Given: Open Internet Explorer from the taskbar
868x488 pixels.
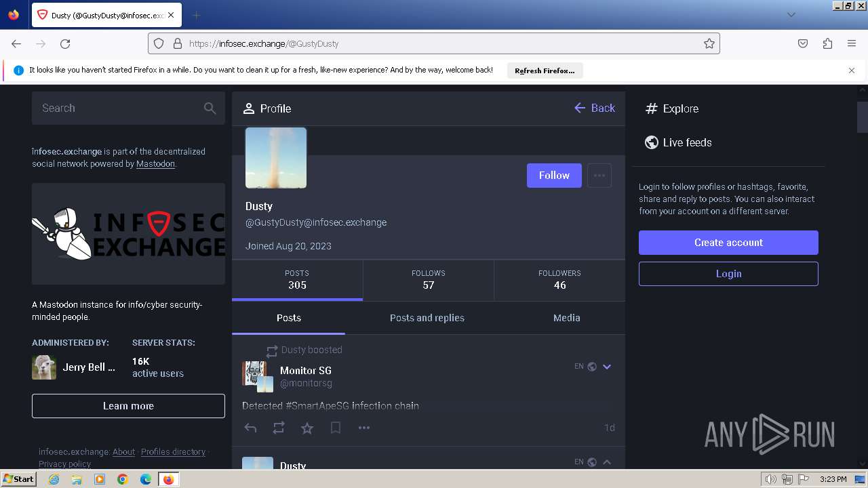Looking at the screenshot, I should pos(54,479).
